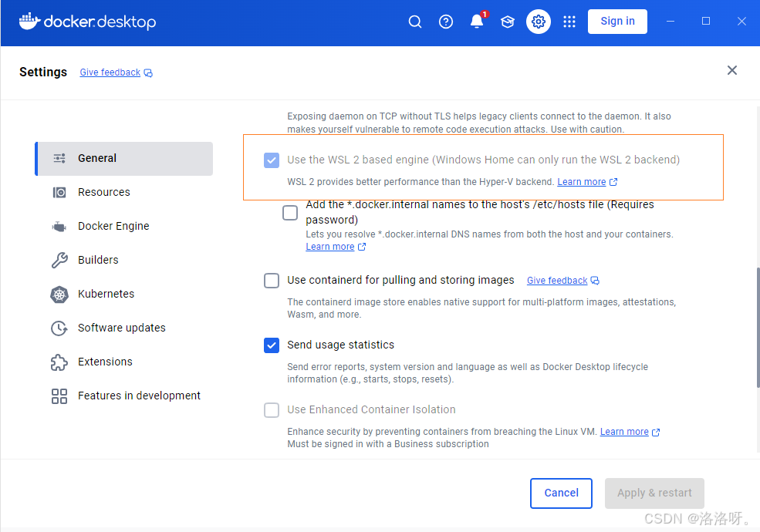Click feedback icon beside Settings title

click(x=148, y=72)
